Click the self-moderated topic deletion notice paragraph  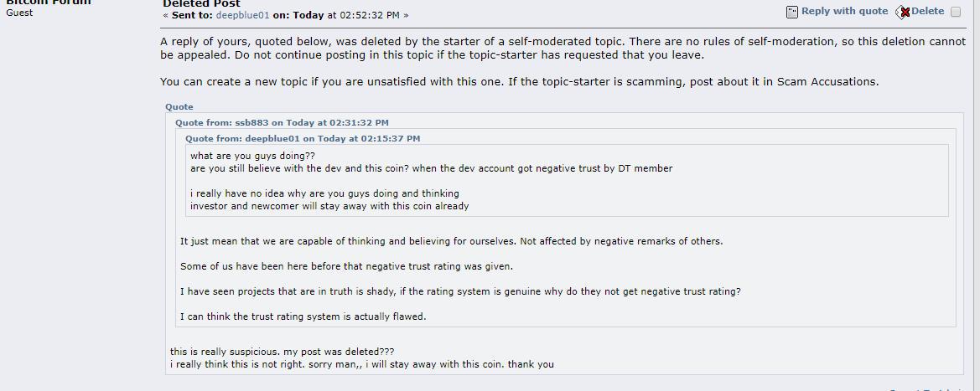pyautogui.click(x=563, y=48)
